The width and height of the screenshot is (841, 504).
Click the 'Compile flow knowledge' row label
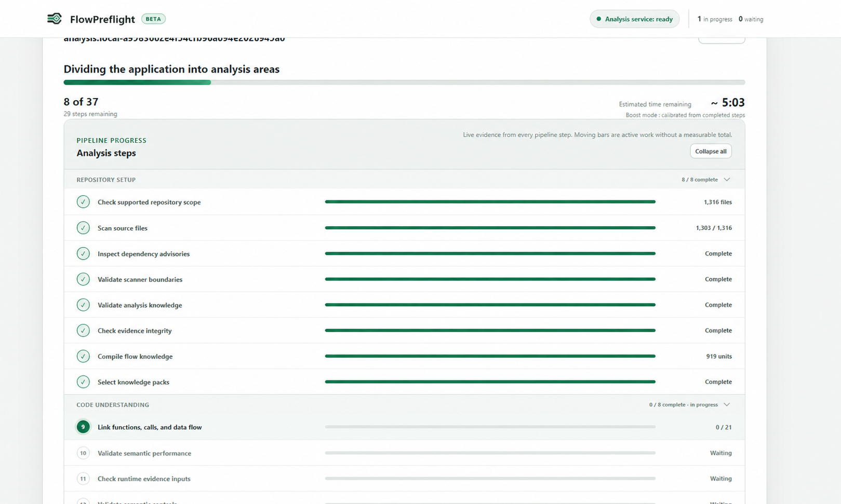point(135,357)
